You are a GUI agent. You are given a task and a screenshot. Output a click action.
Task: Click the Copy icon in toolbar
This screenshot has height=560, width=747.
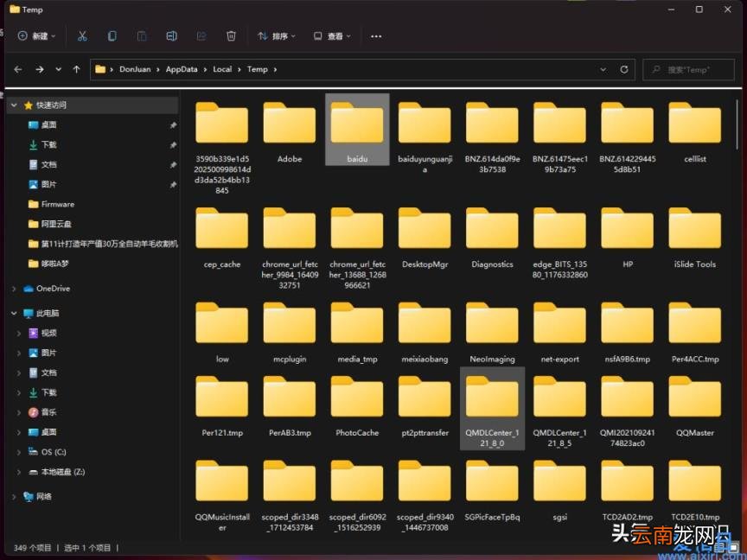112,36
